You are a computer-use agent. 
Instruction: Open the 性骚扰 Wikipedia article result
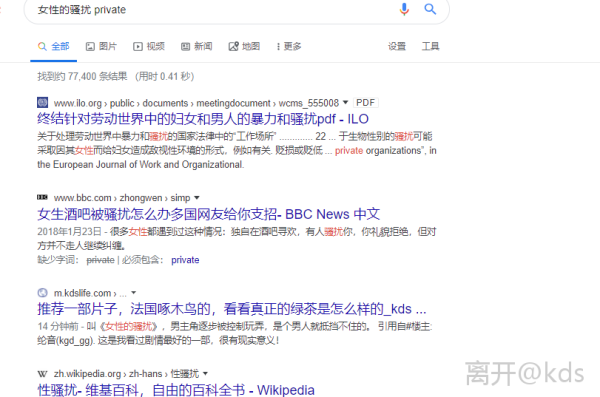(176, 390)
